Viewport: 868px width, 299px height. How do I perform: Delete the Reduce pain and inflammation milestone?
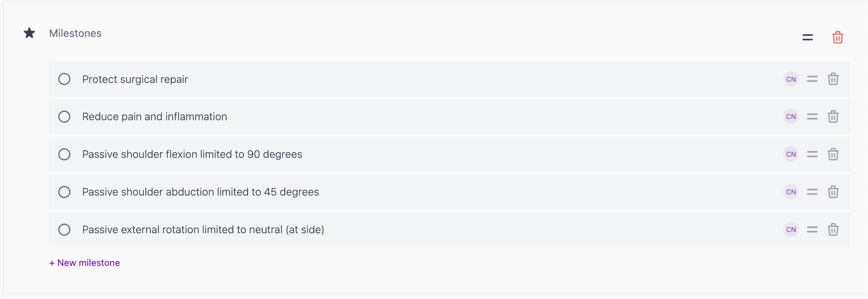pyautogui.click(x=833, y=116)
